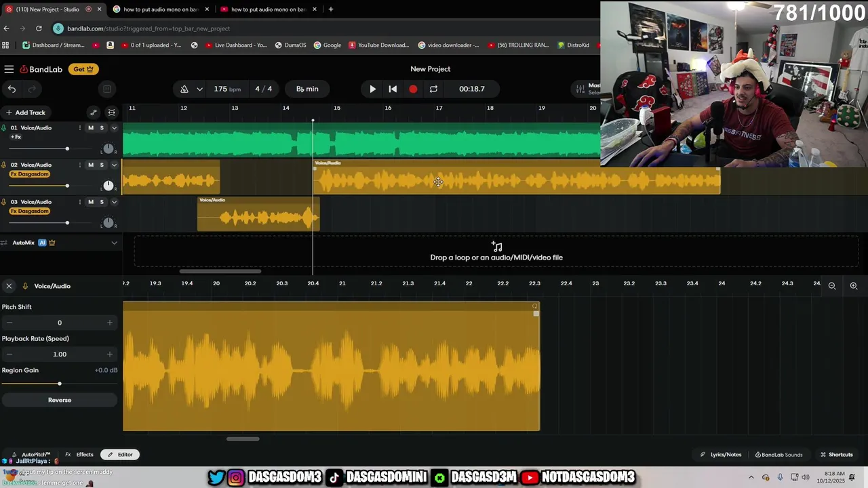868x488 pixels.
Task: Solo track 03 Voice/Audio
Action: 102,202
